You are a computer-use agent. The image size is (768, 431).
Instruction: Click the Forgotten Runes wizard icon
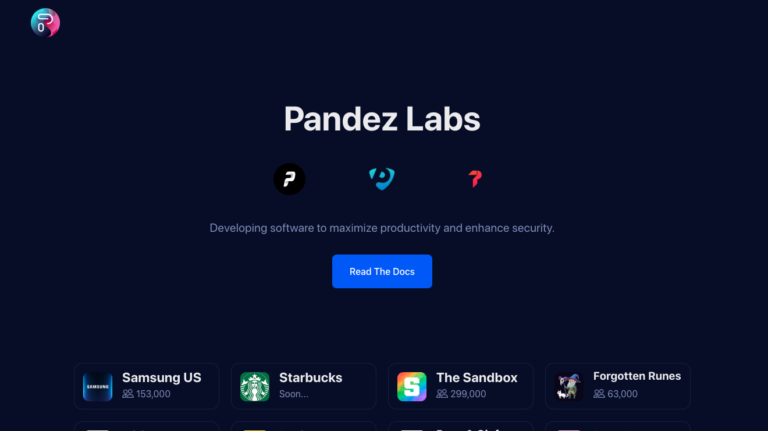tap(569, 386)
